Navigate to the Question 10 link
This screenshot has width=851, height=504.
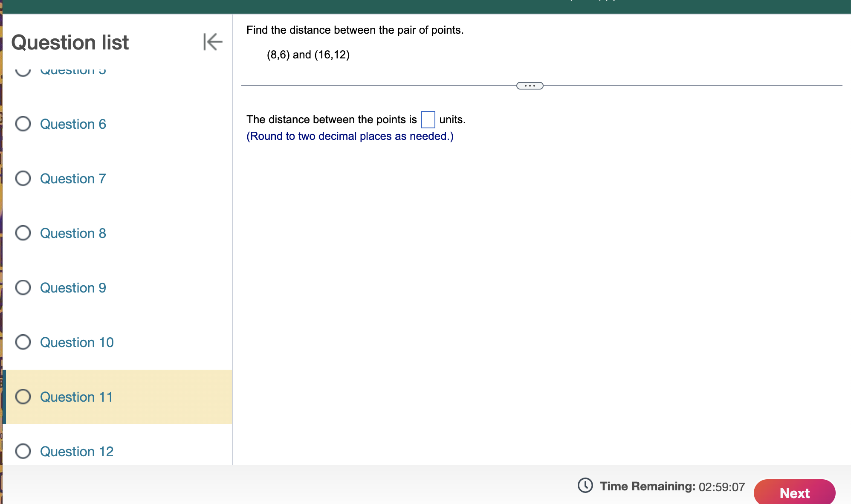click(77, 342)
